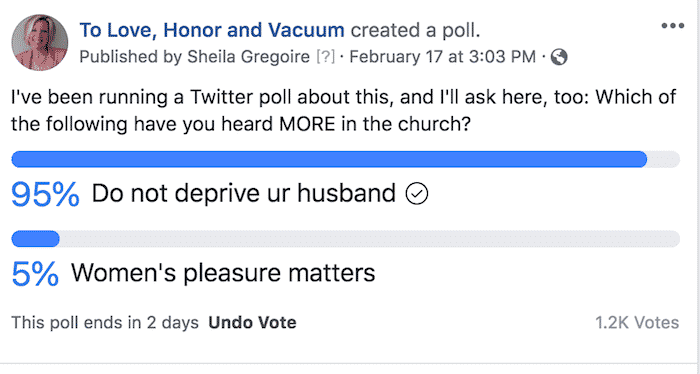Image resolution: width=700 pixels, height=374 pixels.
Task: Click the Published by label text
Action: click(131, 57)
